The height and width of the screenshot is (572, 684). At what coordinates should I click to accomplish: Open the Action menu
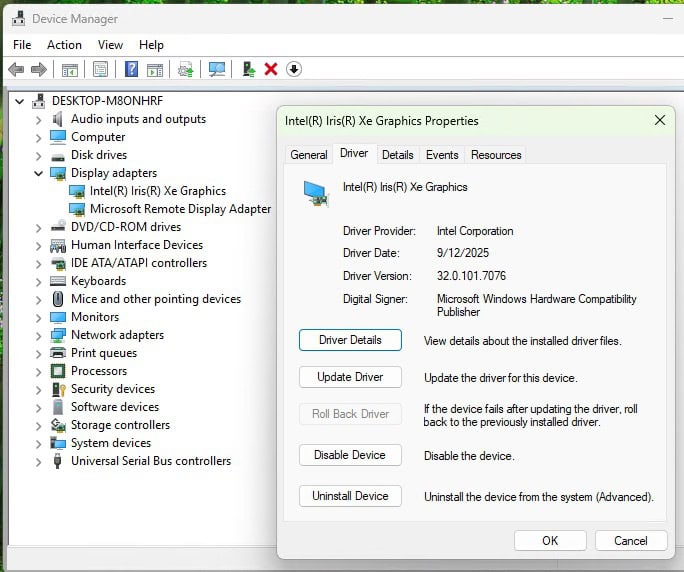[64, 45]
